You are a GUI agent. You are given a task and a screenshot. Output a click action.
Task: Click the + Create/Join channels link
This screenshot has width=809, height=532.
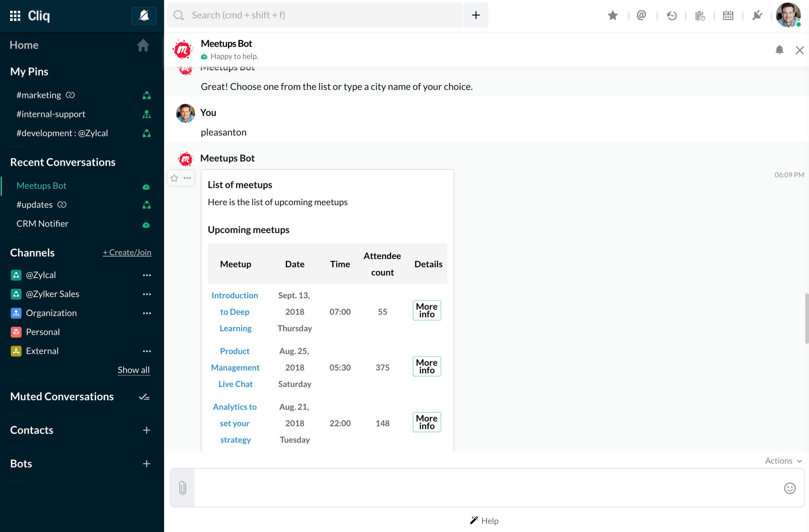click(127, 252)
